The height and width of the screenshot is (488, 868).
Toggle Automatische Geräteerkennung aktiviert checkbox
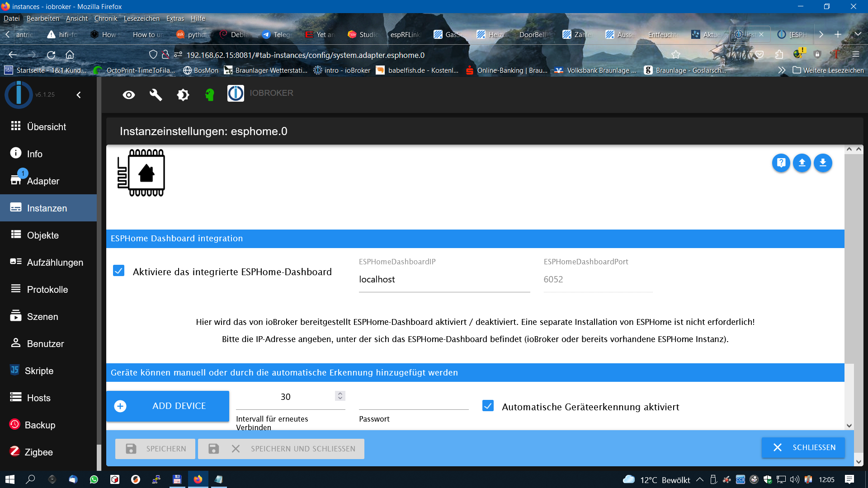tap(488, 406)
